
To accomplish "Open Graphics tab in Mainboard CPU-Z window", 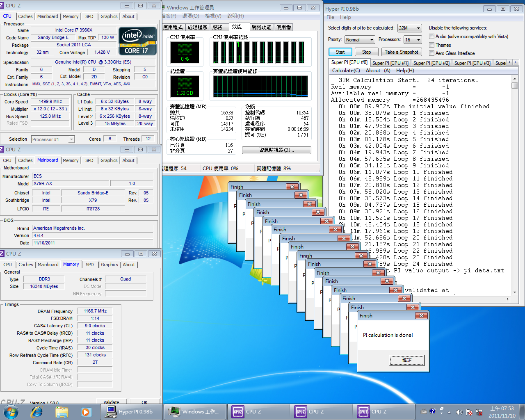I will (x=109, y=160).
